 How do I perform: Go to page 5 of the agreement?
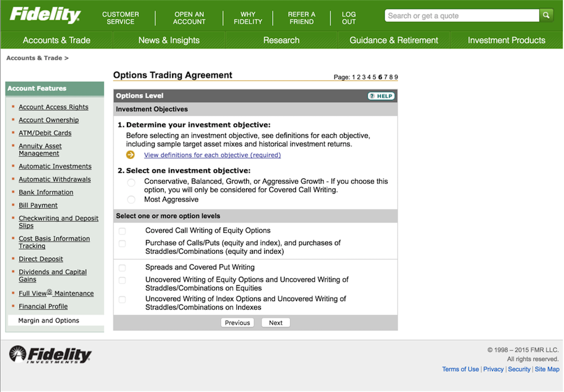click(x=374, y=77)
